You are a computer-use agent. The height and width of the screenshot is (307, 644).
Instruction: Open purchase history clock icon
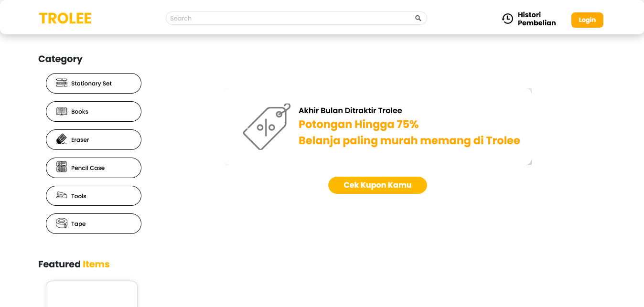click(507, 19)
